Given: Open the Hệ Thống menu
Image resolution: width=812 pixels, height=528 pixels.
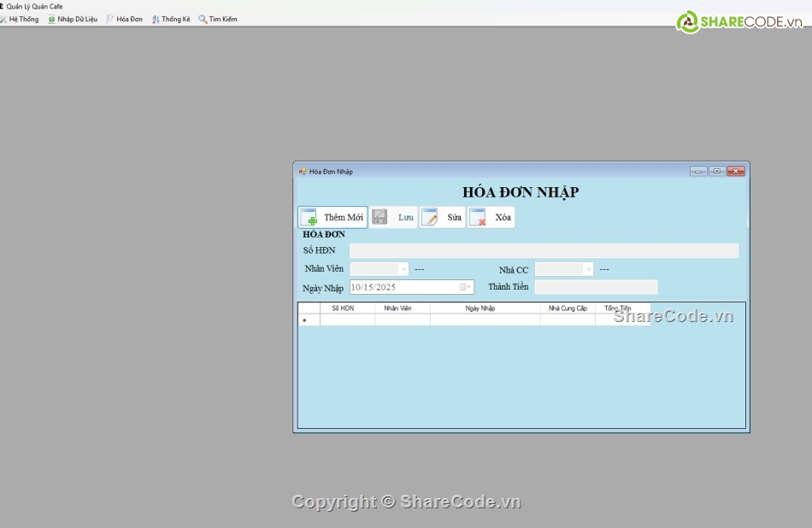Looking at the screenshot, I should (x=20, y=19).
